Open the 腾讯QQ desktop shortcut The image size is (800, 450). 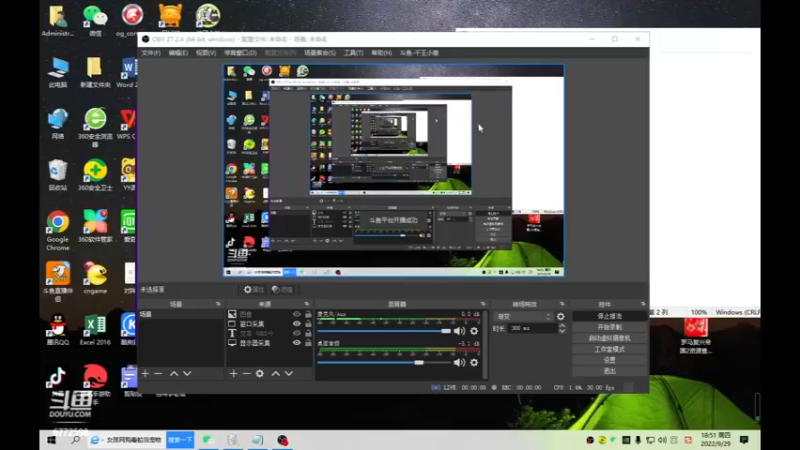point(58,330)
